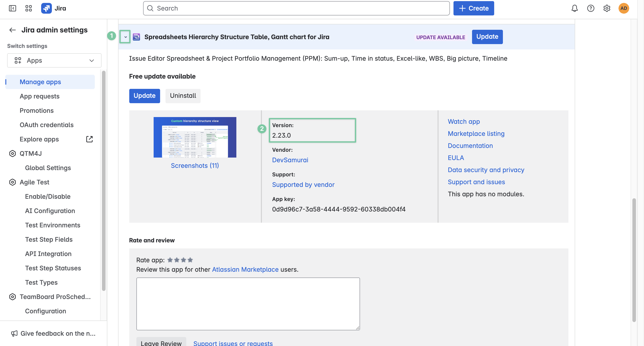Viewport: 644px width, 346px height.
Task: Click the Jira logo icon
Action: pos(47,8)
